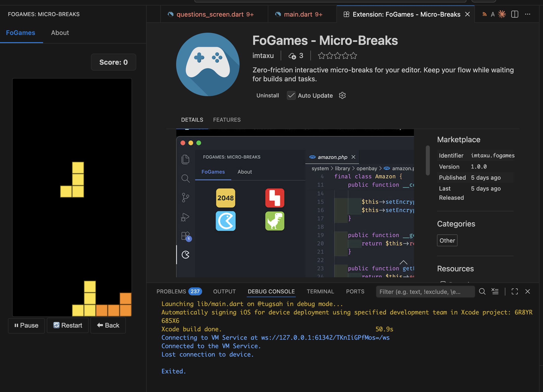
Task: Click the RSS feed icon in toolbar
Action: point(484,14)
